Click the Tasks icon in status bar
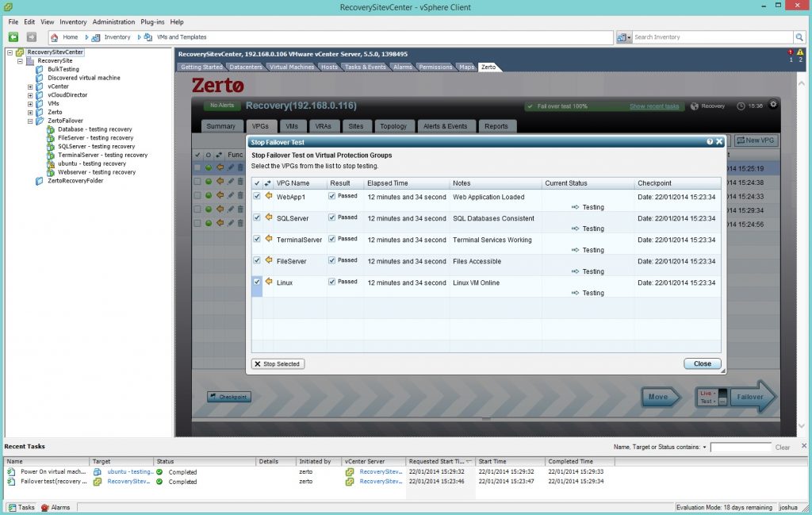This screenshot has width=812, height=515. pyautogui.click(x=12, y=508)
